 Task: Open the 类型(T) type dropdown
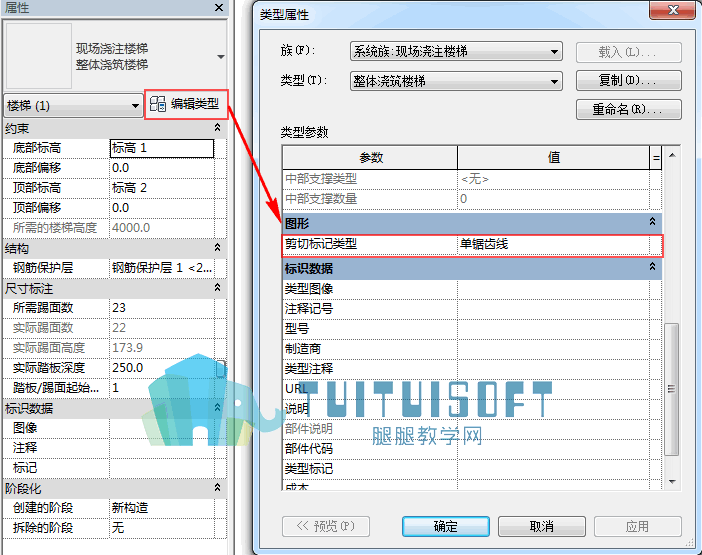pos(456,81)
